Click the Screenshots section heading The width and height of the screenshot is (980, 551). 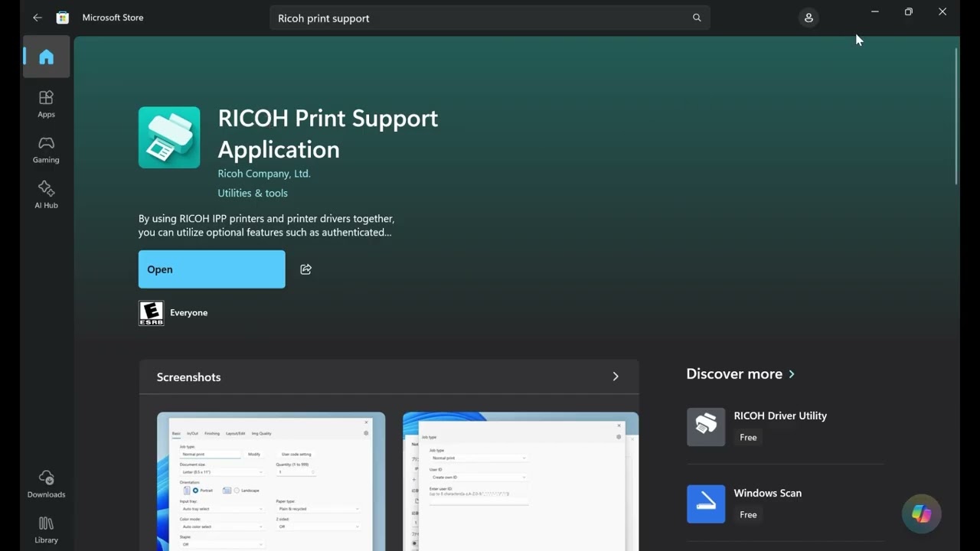(x=188, y=377)
